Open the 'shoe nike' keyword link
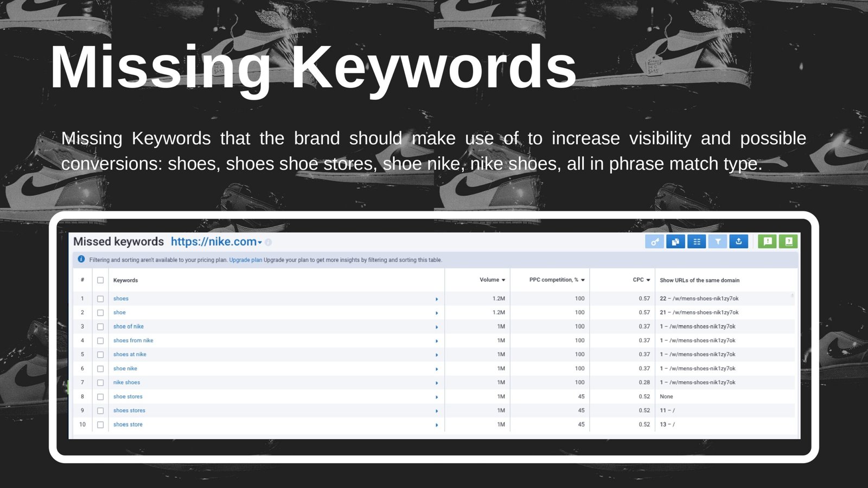The width and height of the screenshot is (868, 488). pos(125,368)
